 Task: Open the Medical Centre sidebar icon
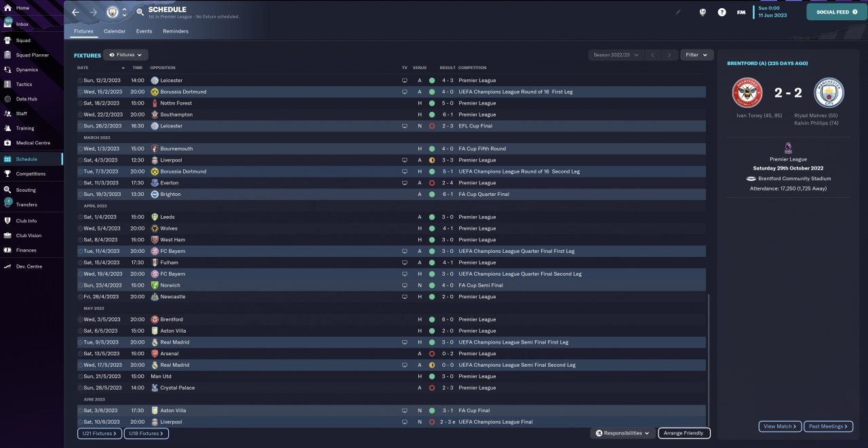coord(7,143)
